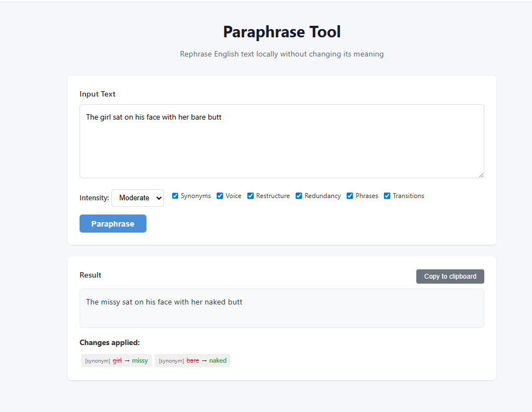
Task: Click the Input Text label
Action: pyautogui.click(x=98, y=94)
